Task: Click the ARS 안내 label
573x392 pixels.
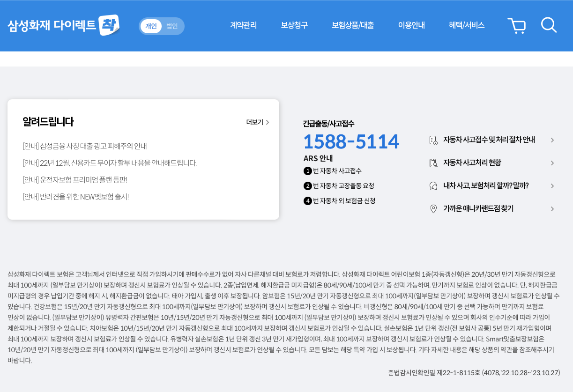Action: [x=318, y=158]
